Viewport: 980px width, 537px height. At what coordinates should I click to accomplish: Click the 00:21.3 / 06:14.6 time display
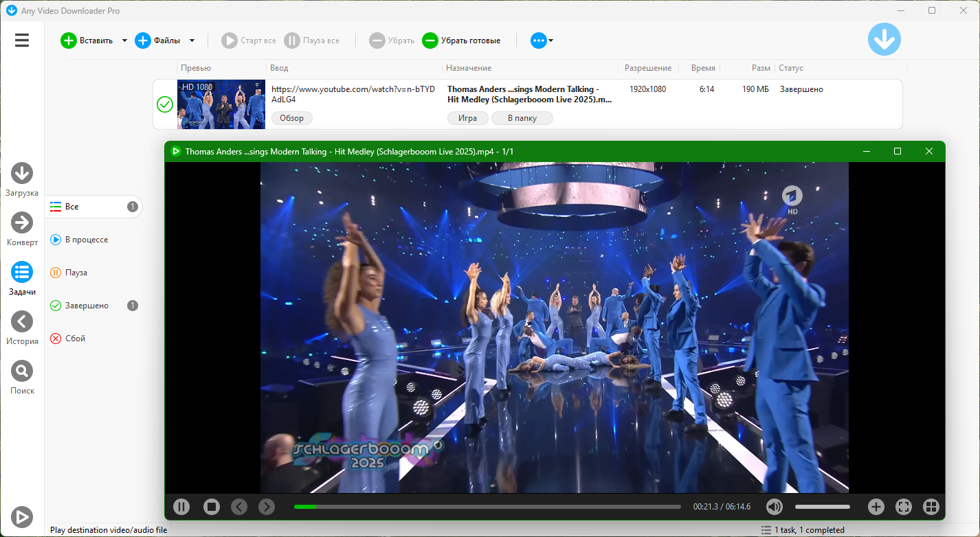pos(722,507)
